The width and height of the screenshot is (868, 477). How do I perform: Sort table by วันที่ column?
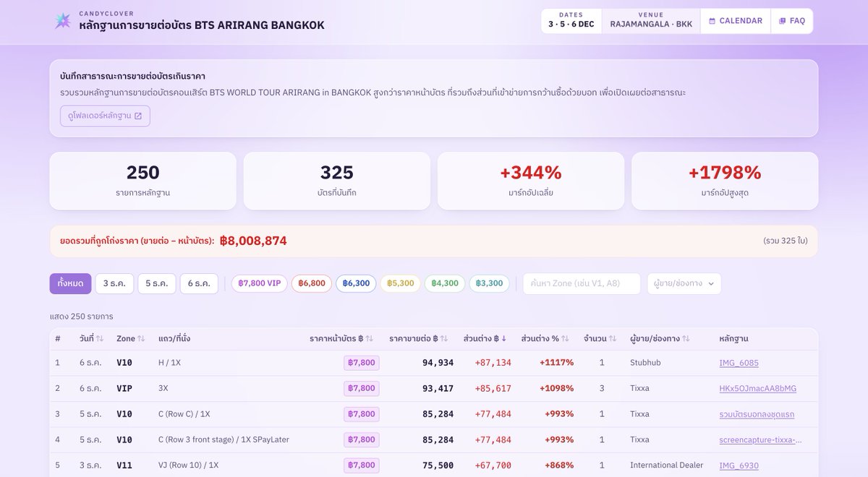[91, 338]
